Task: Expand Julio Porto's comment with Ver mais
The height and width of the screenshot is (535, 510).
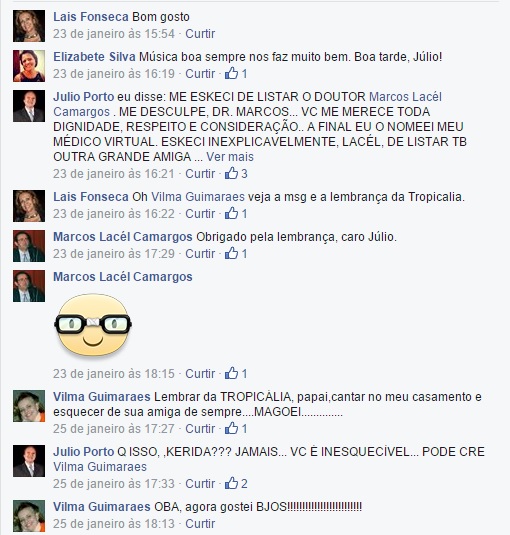Action: tap(230, 157)
